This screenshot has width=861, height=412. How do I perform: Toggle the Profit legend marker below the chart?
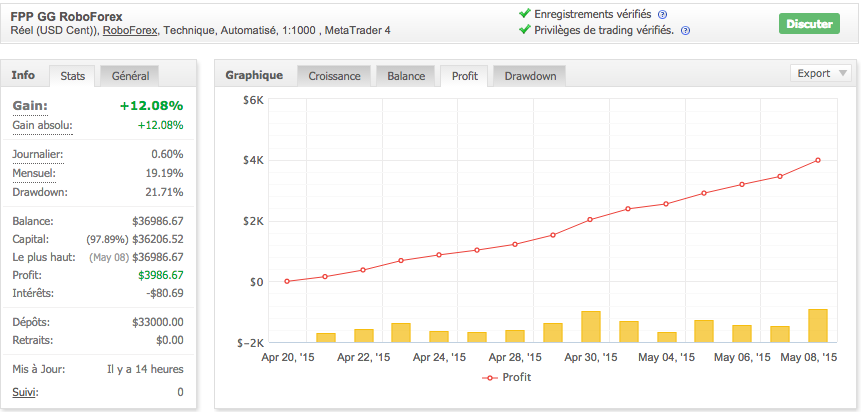coord(490,377)
